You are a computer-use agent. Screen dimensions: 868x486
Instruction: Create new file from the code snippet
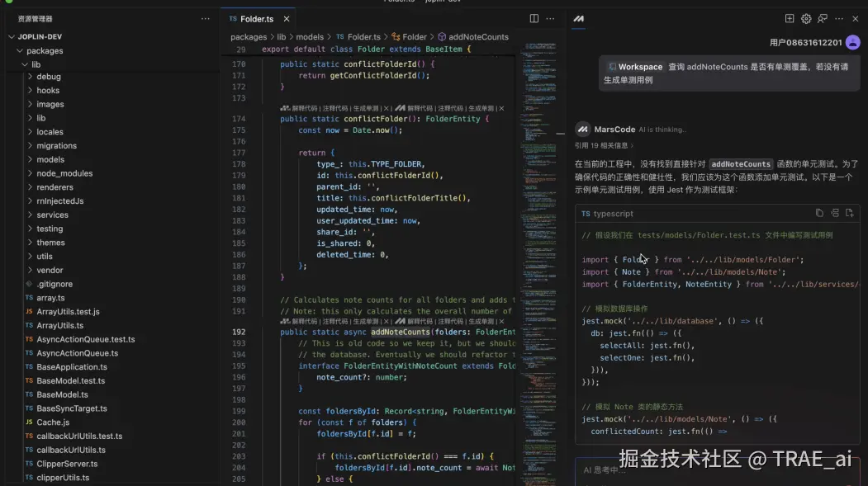[850, 213]
